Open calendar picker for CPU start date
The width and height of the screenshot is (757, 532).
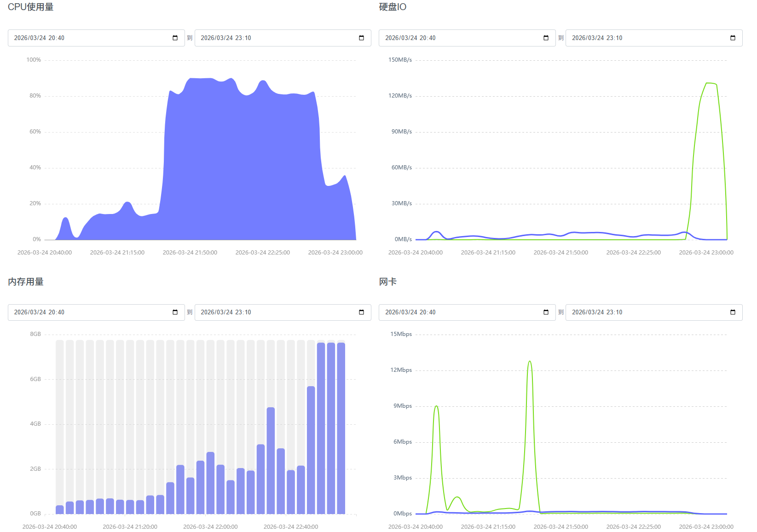(175, 38)
